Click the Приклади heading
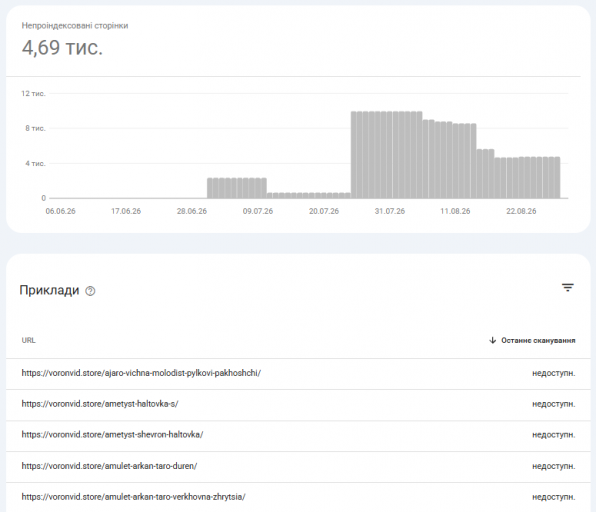Screen dimensions: 596x512 pyautogui.click(x=49, y=290)
